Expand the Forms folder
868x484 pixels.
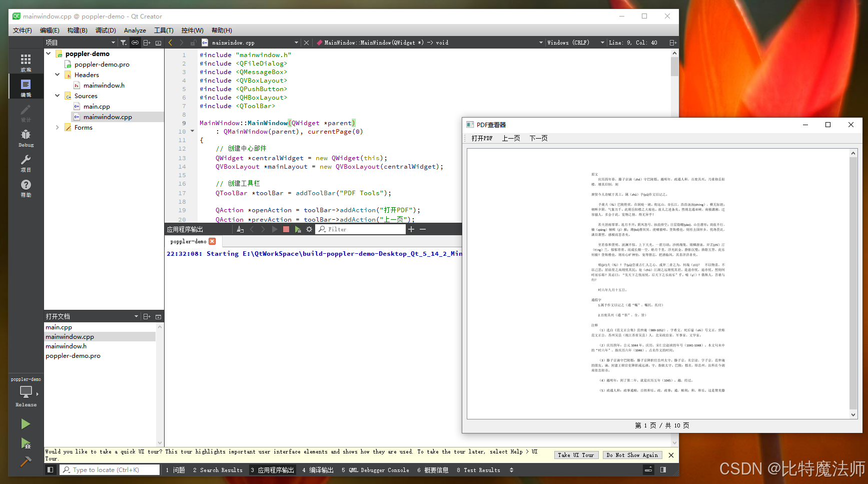(58, 127)
